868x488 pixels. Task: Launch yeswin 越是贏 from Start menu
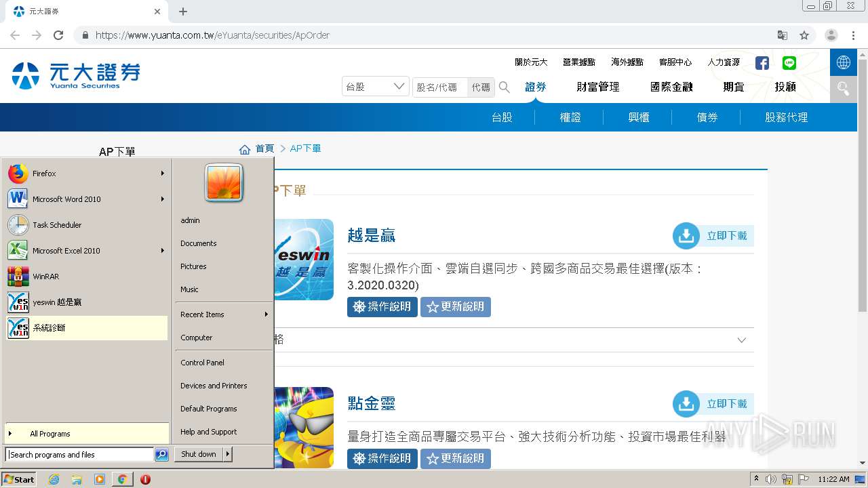click(86, 302)
